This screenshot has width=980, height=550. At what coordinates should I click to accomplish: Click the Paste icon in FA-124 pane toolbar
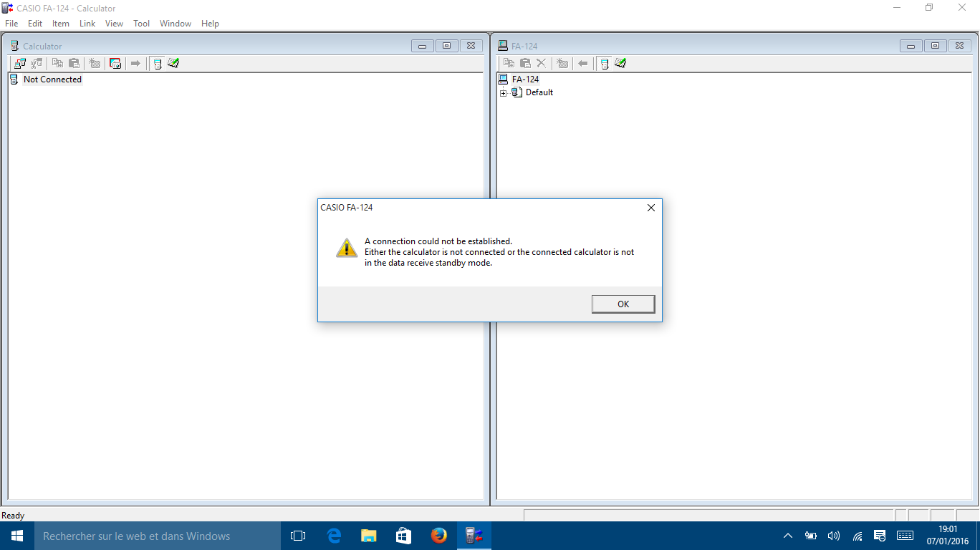(525, 63)
